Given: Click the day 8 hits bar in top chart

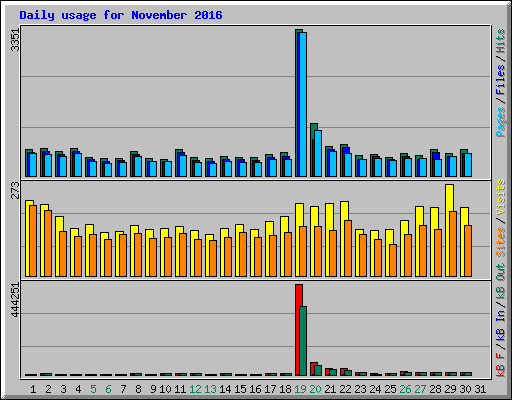Looking at the screenshot, I should pos(132,164).
